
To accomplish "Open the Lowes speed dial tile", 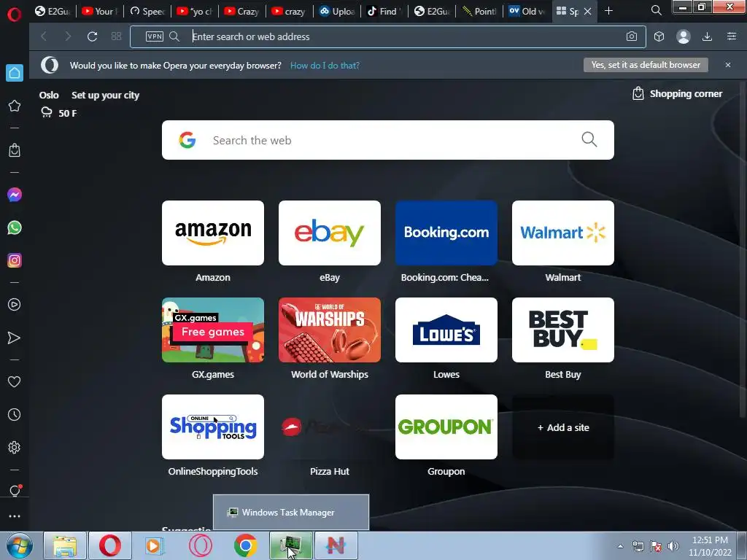I will tap(446, 330).
